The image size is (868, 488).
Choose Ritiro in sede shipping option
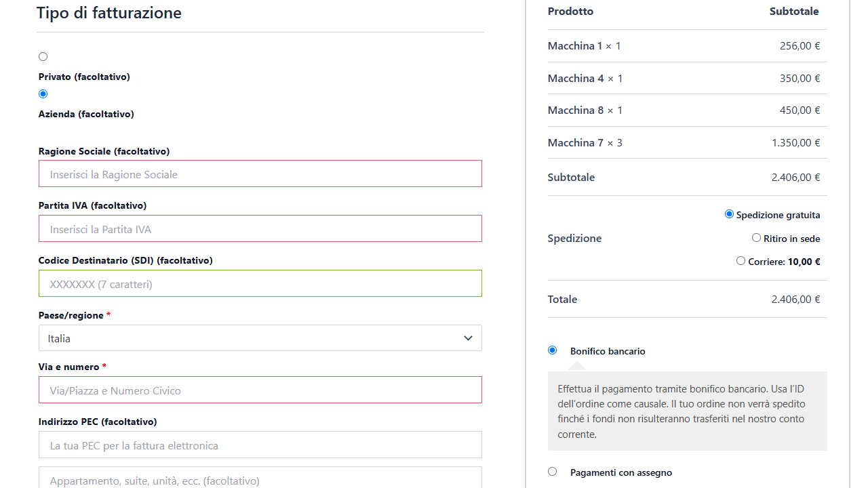[757, 238]
